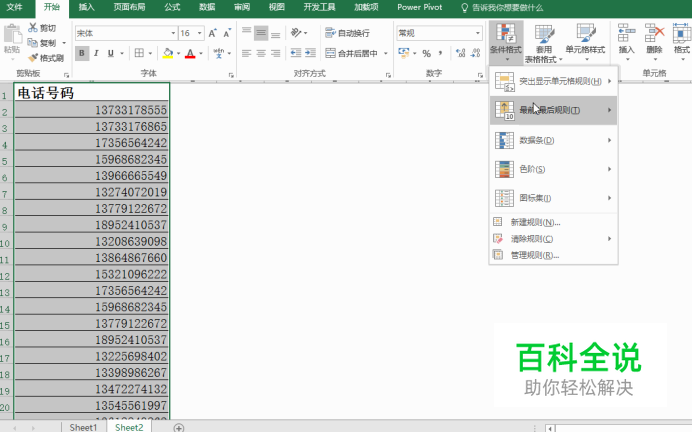The width and height of the screenshot is (692, 432).
Task: Switch to the File (文件) tab
Action: click(15, 7)
